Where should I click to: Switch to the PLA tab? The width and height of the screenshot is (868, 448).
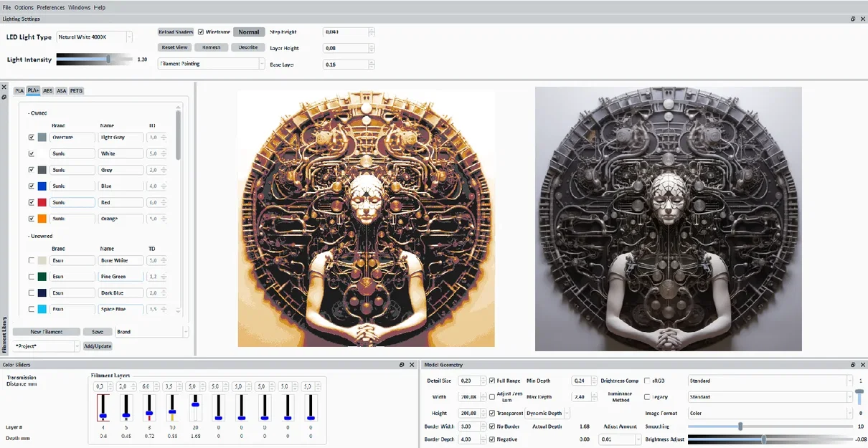tap(19, 91)
